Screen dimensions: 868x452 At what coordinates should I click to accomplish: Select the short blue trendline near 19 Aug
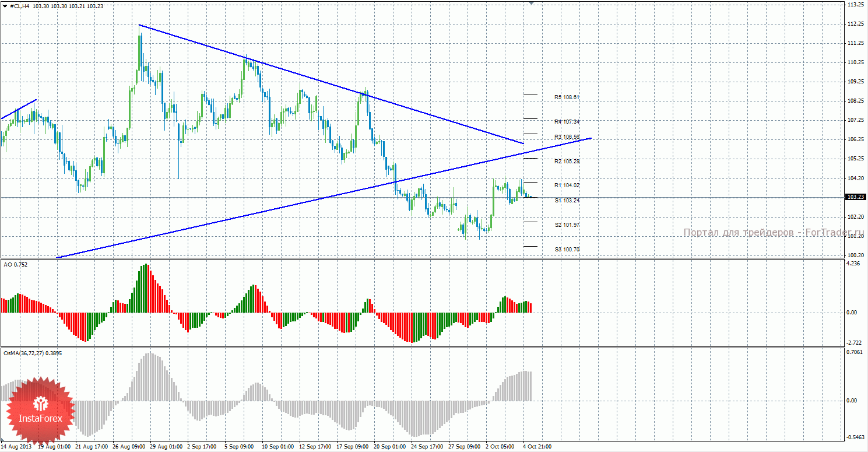coord(19,109)
